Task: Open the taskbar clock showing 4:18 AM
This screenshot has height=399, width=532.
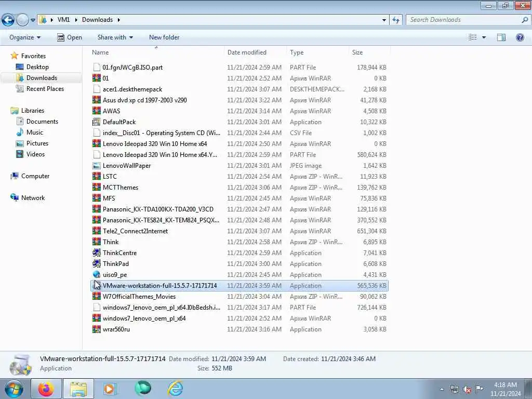Action: (x=506, y=389)
